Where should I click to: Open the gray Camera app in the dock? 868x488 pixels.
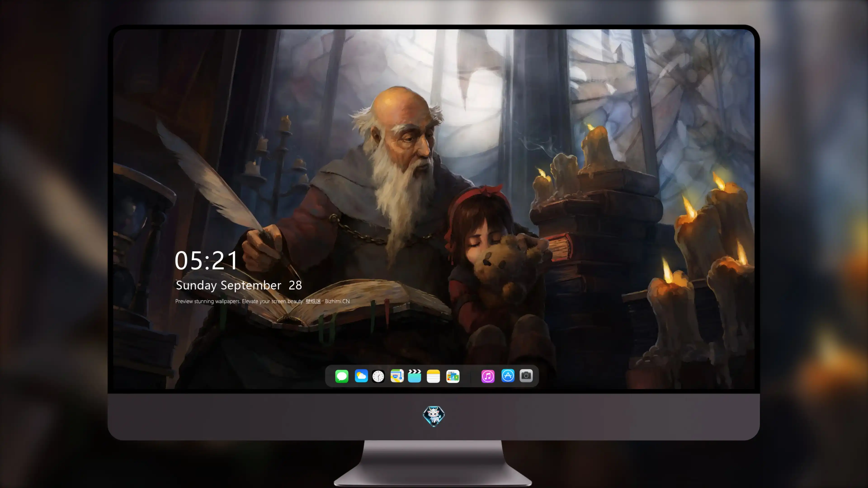coord(526,375)
